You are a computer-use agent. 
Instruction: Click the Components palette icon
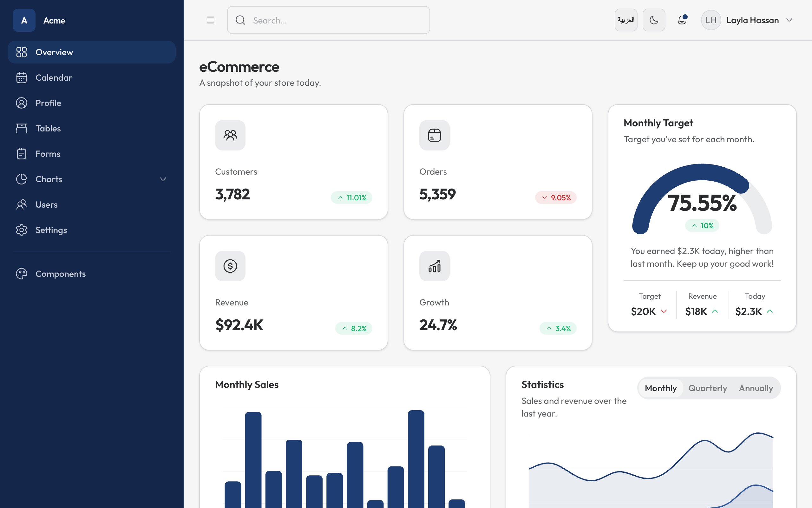tap(22, 274)
